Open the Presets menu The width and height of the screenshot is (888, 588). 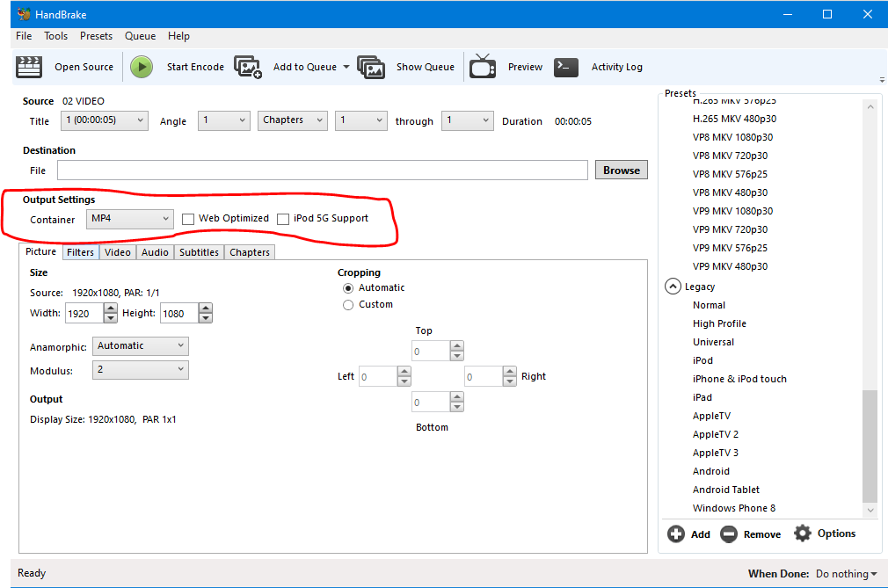[x=97, y=36]
